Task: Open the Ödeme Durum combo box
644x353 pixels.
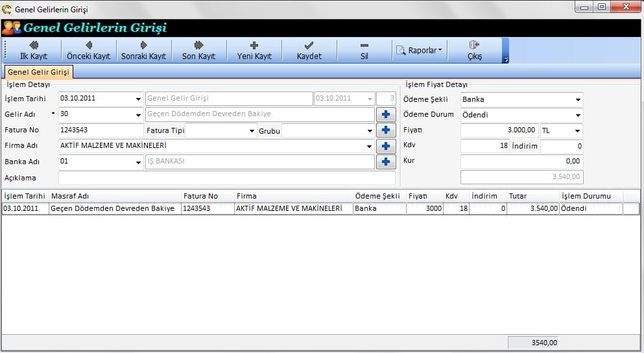Action: 577,116
